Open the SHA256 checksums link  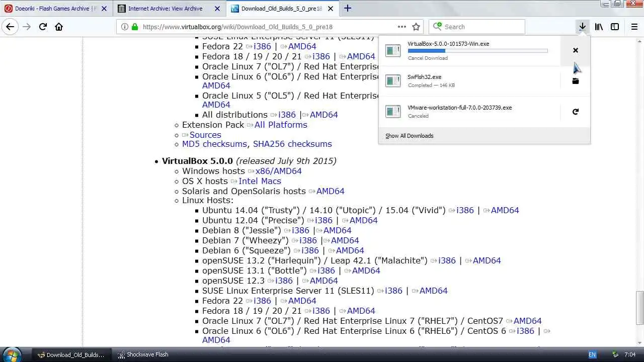(x=292, y=144)
